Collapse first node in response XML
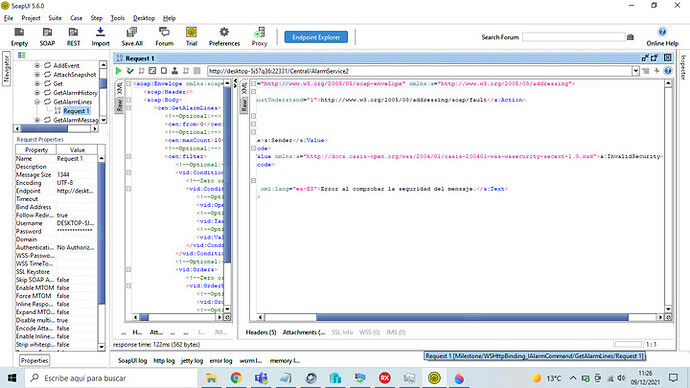 point(253,84)
